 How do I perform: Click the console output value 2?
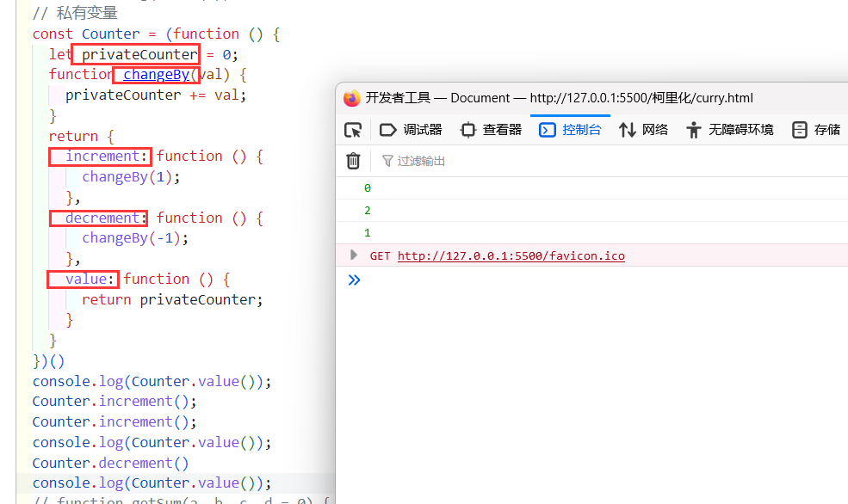[368, 211]
